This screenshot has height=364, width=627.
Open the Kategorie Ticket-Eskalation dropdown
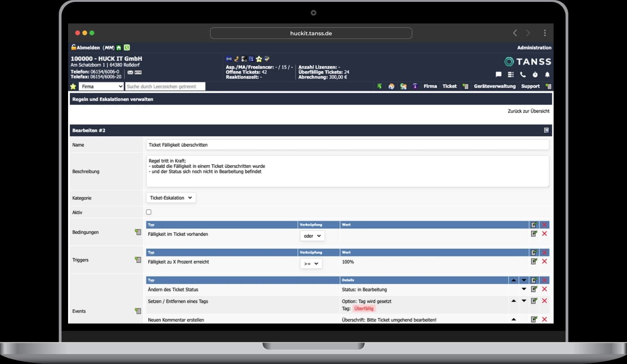coord(171,197)
